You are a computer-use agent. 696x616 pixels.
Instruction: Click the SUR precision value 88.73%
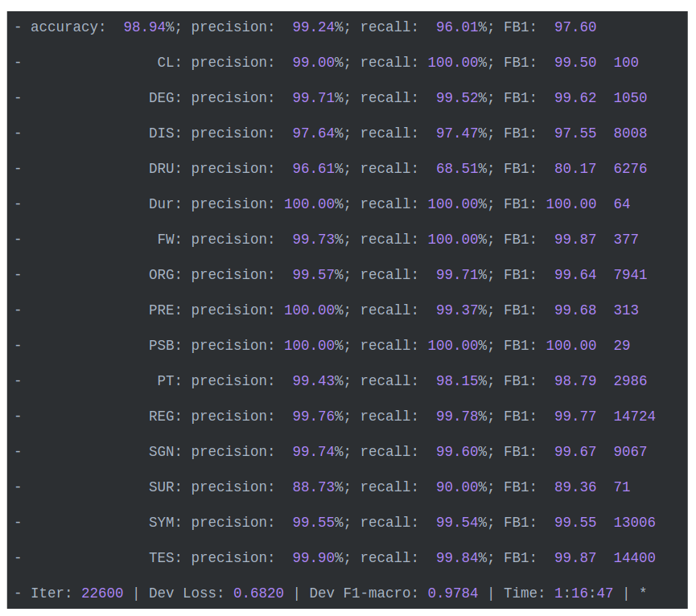318,487
